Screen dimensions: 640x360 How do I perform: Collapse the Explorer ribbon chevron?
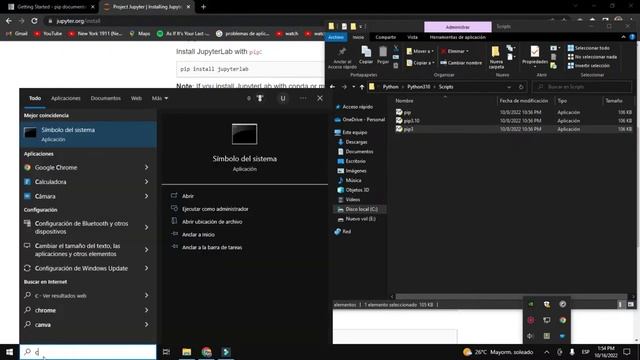(x=623, y=37)
